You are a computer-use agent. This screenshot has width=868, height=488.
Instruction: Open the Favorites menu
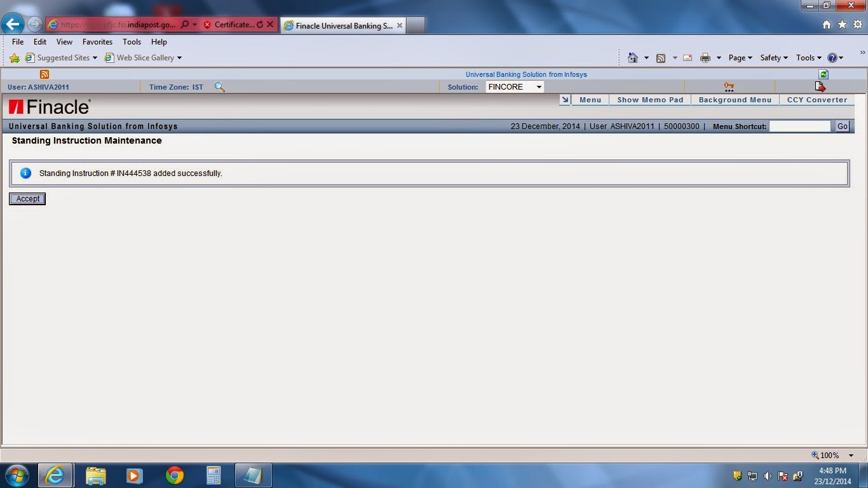pyautogui.click(x=97, y=41)
